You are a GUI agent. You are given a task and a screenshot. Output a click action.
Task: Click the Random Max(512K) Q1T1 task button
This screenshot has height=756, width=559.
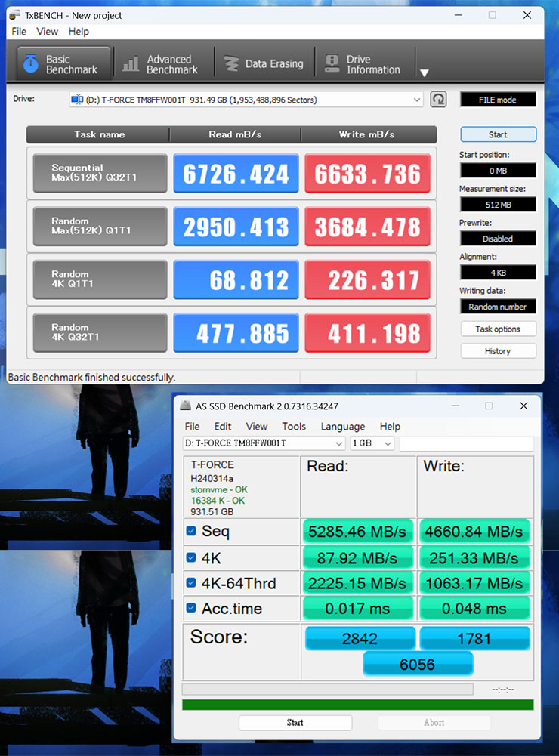pos(100,226)
